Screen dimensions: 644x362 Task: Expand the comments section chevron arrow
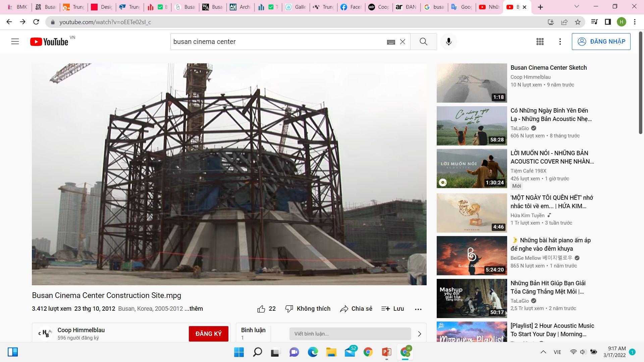coord(419,334)
